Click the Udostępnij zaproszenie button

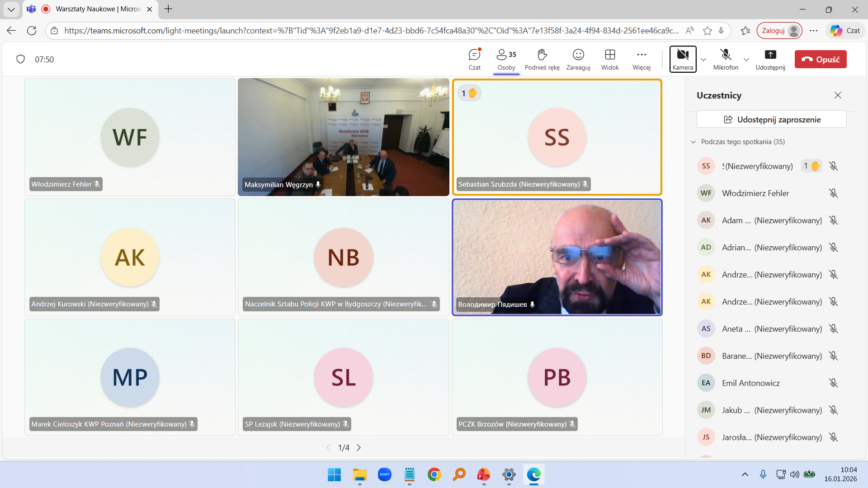pyautogui.click(x=771, y=119)
